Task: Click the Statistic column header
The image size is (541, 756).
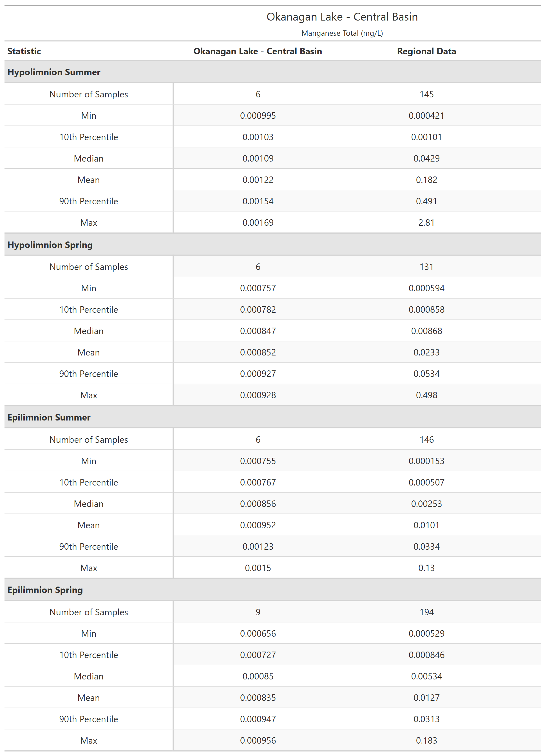Action: pos(24,51)
